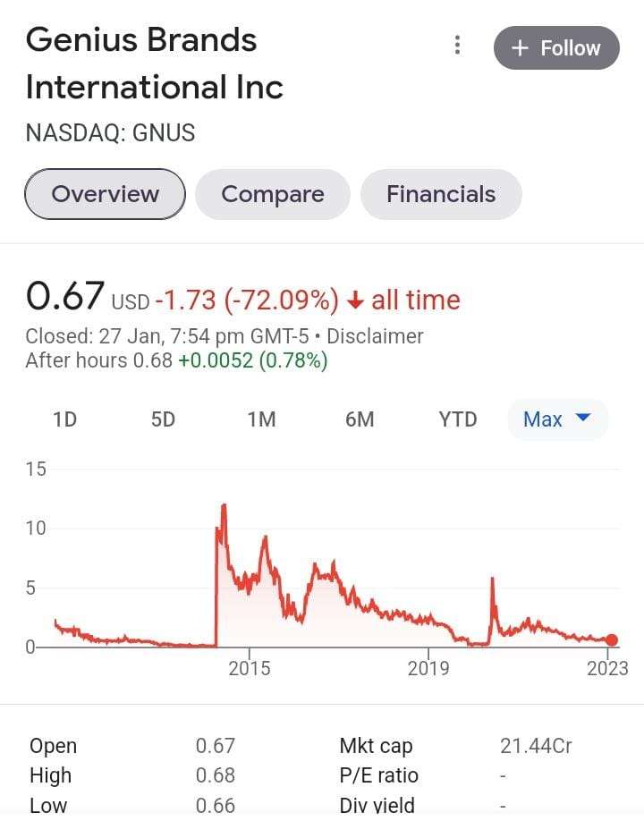Screen dimensions: 644x821
Task: Follow Genius Brands International stock
Action: coord(556,47)
